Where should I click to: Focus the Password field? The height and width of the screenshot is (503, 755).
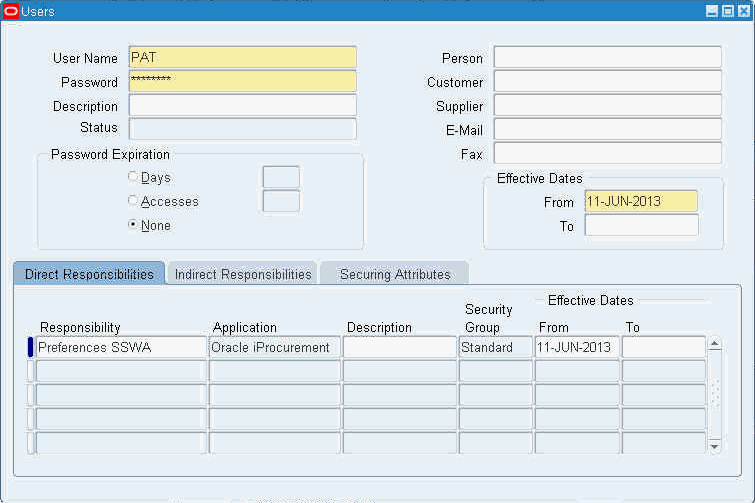(x=242, y=82)
